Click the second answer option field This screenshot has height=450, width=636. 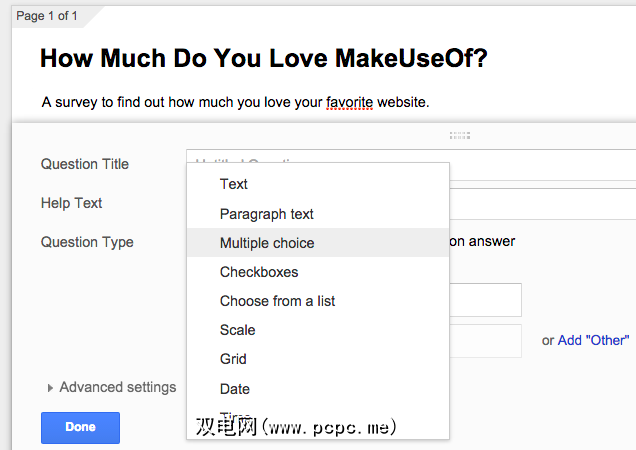[485, 340]
